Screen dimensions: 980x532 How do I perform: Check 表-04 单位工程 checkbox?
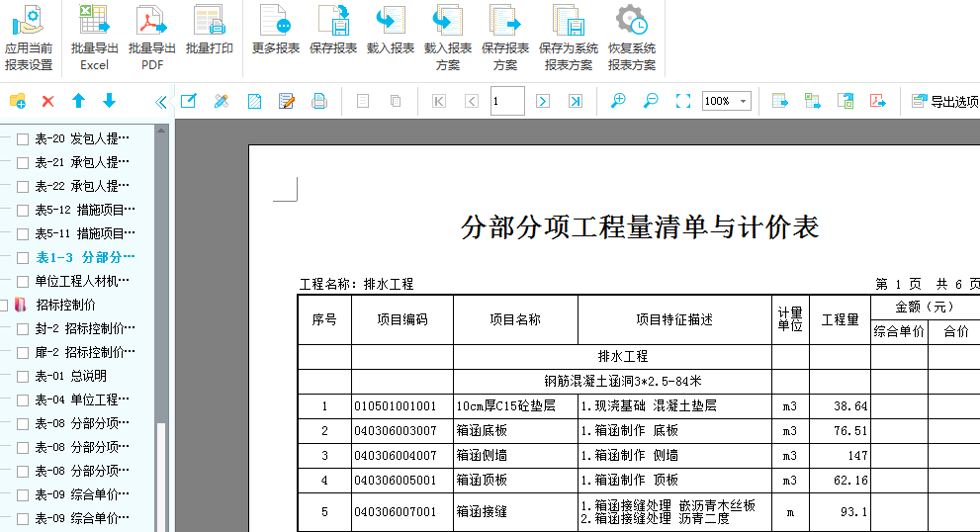tap(23, 400)
